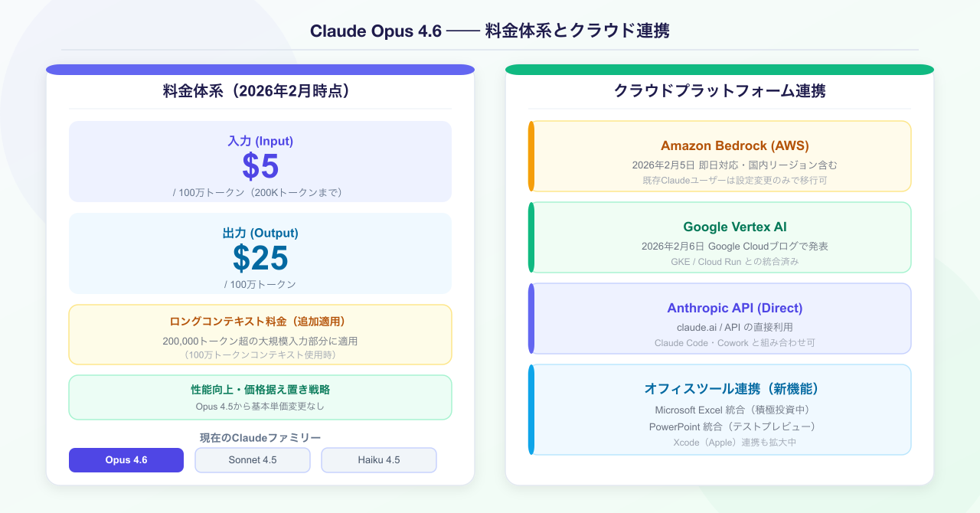Click the $5 input price figure
Viewport: 980px width, 513px height.
[x=260, y=166]
